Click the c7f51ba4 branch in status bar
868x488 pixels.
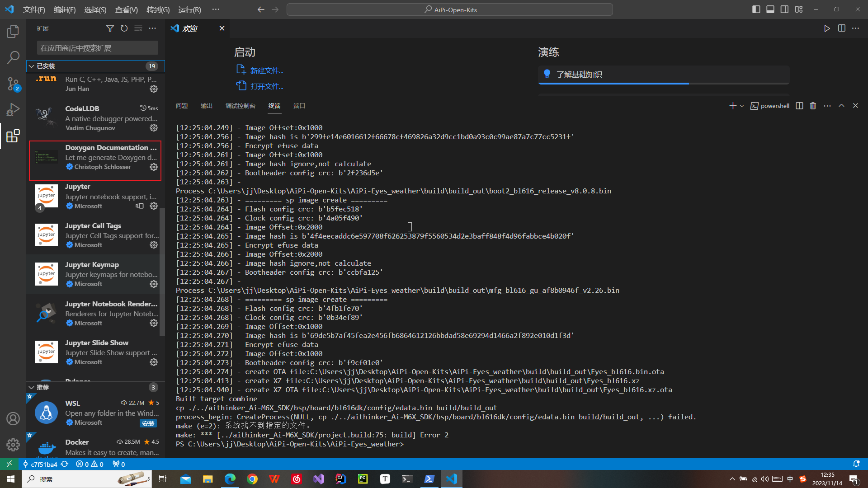40,464
